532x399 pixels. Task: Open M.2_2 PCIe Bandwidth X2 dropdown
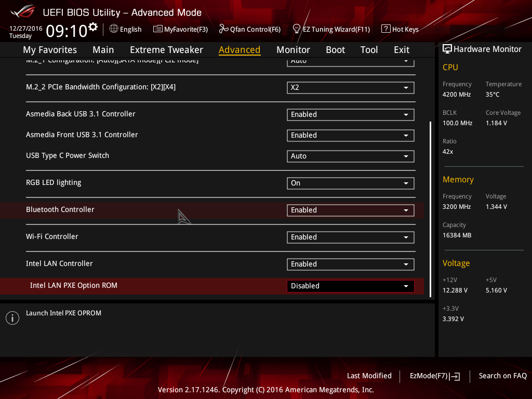point(351,87)
